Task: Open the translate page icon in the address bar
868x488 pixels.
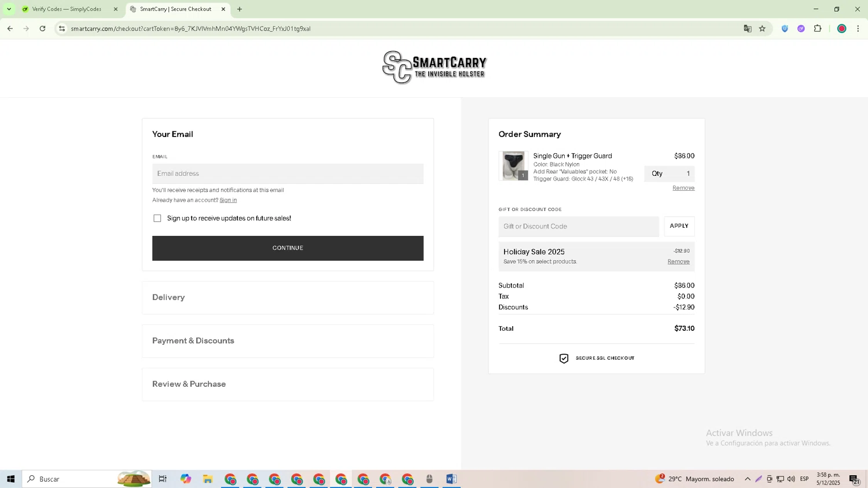Action: pyautogui.click(x=748, y=28)
